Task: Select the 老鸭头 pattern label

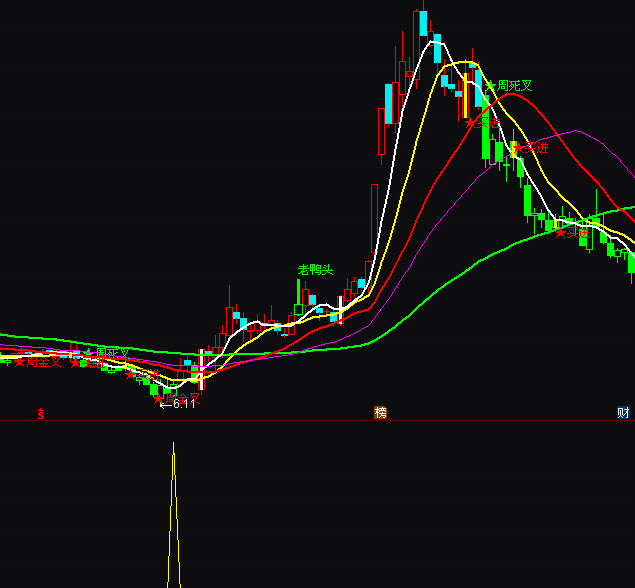Action: (315, 269)
